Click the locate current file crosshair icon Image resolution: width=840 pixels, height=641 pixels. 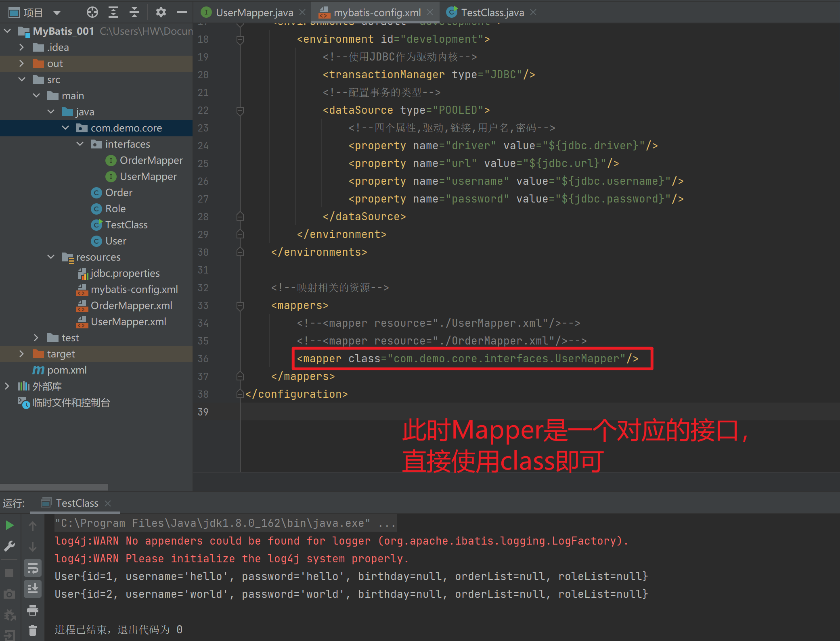tap(92, 13)
